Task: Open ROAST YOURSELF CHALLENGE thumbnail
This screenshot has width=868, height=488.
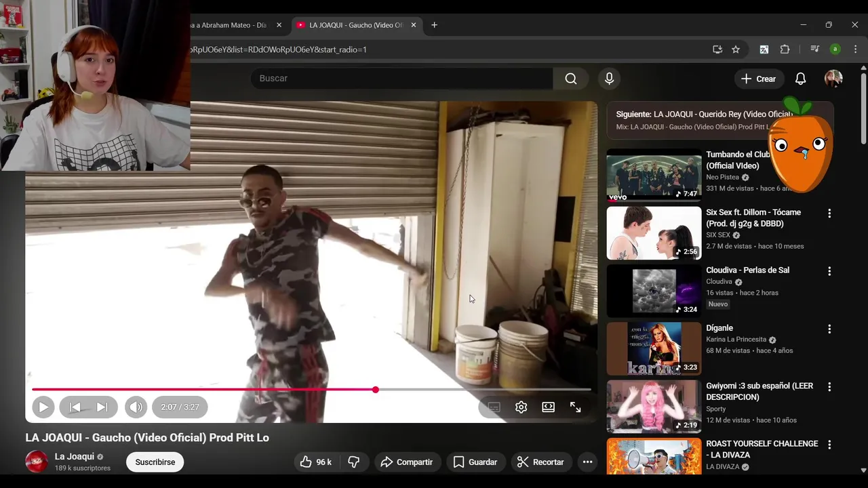Action: (x=654, y=455)
